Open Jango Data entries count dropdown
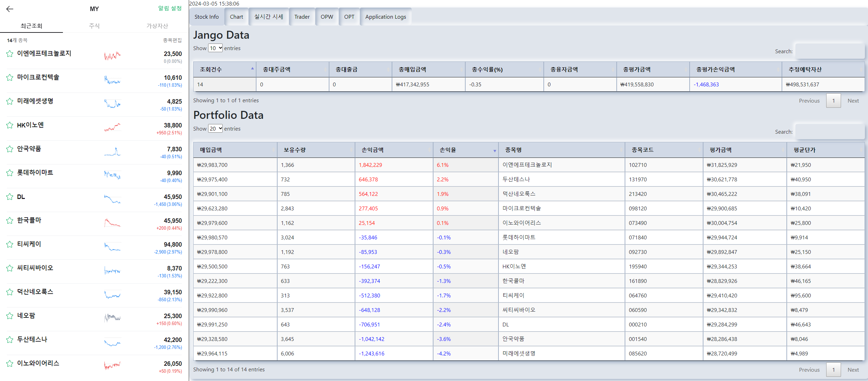Screen dimensions: 868x381 click(x=215, y=48)
